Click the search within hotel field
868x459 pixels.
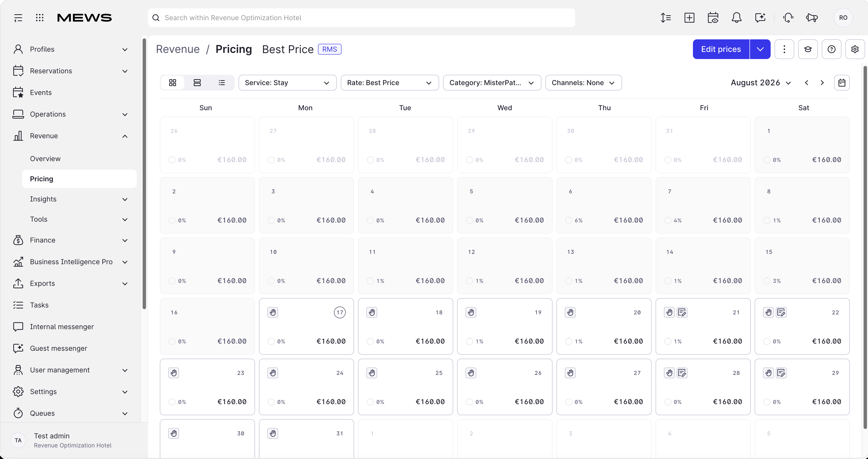pos(361,18)
